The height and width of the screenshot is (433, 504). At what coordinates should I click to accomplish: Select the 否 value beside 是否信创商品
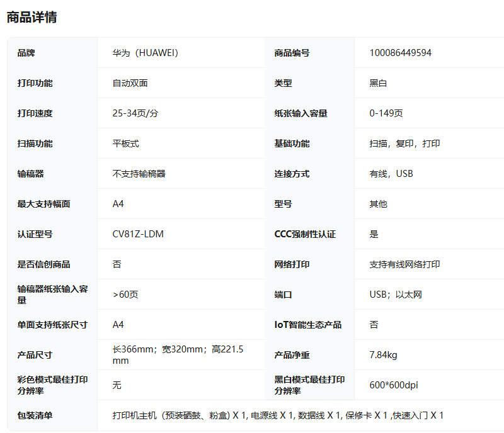coord(117,264)
